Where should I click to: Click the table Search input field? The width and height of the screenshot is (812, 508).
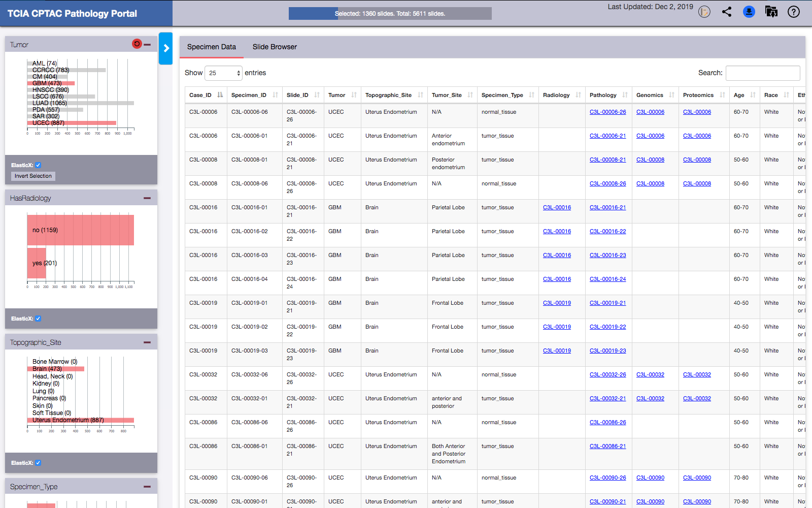point(762,73)
